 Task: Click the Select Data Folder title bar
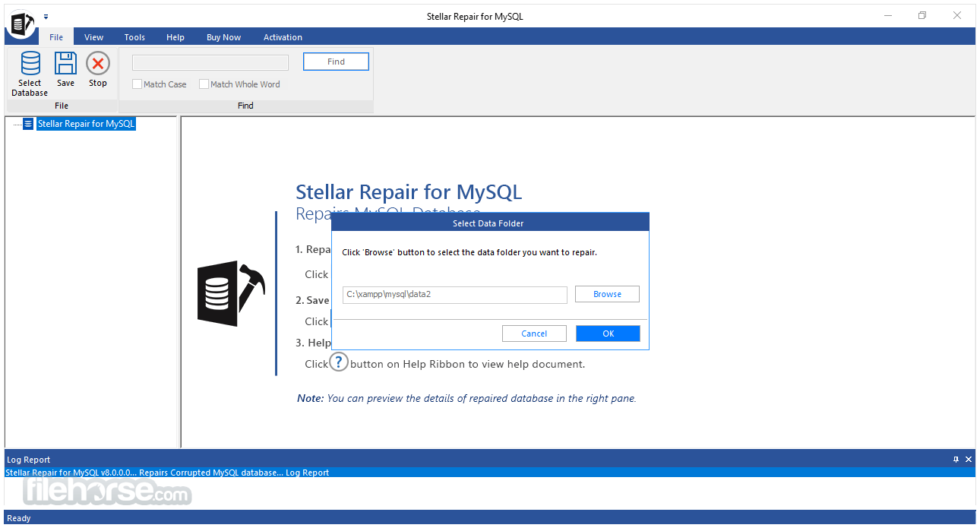(490, 223)
